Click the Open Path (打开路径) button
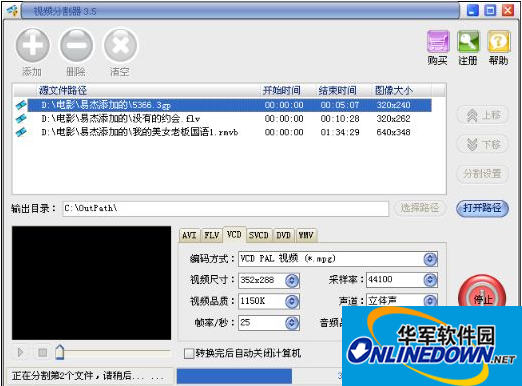This screenshot has height=386, width=522. click(482, 209)
